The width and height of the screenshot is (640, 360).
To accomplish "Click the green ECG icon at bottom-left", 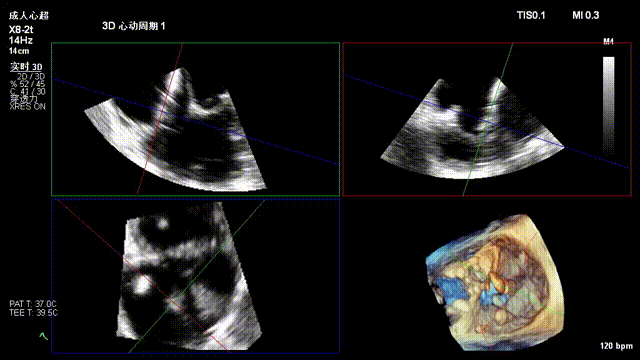I will (44, 336).
